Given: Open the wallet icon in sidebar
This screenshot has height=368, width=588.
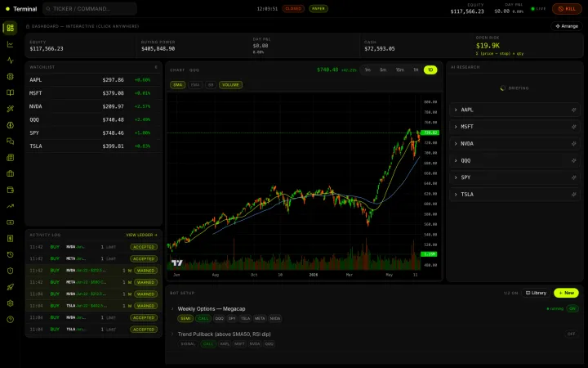Looking at the screenshot, I should click(x=10, y=190).
